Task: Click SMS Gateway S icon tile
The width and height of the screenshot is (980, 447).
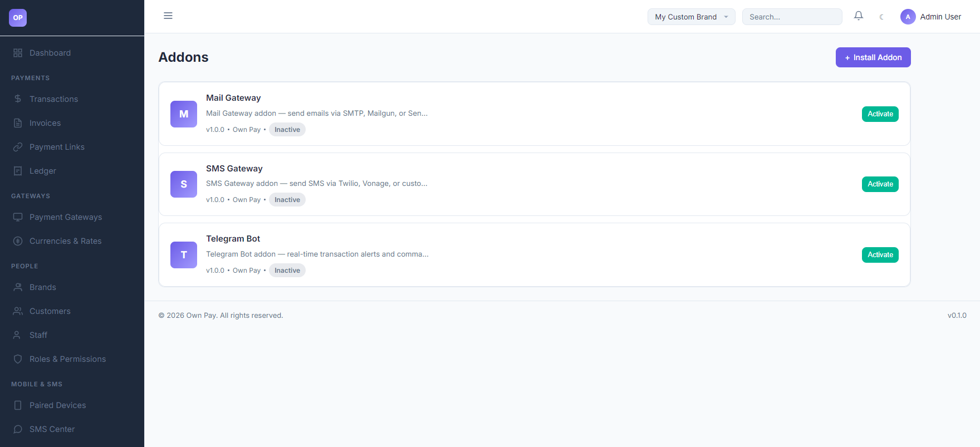Action: pyautogui.click(x=184, y=184)
